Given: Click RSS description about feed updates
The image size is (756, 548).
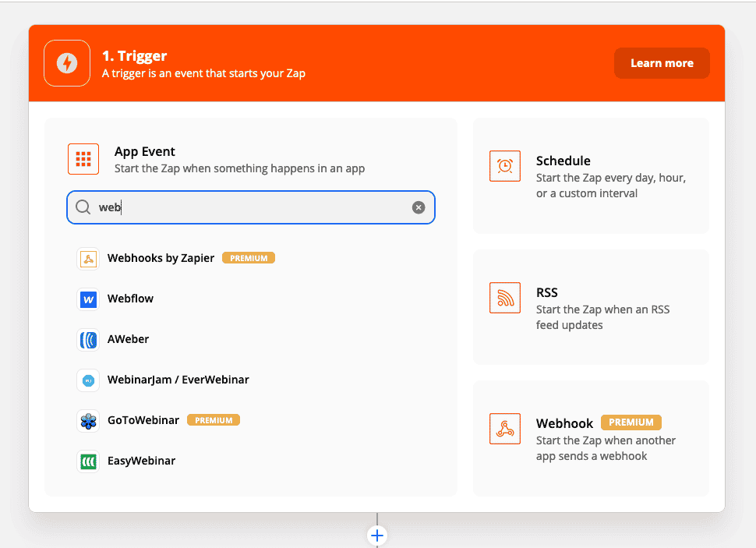Looking at the screenshot, I should point(602,317).
